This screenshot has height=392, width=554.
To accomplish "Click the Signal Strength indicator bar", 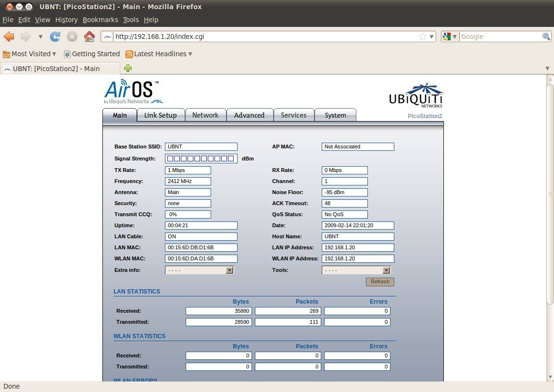I will pos(201,159).
